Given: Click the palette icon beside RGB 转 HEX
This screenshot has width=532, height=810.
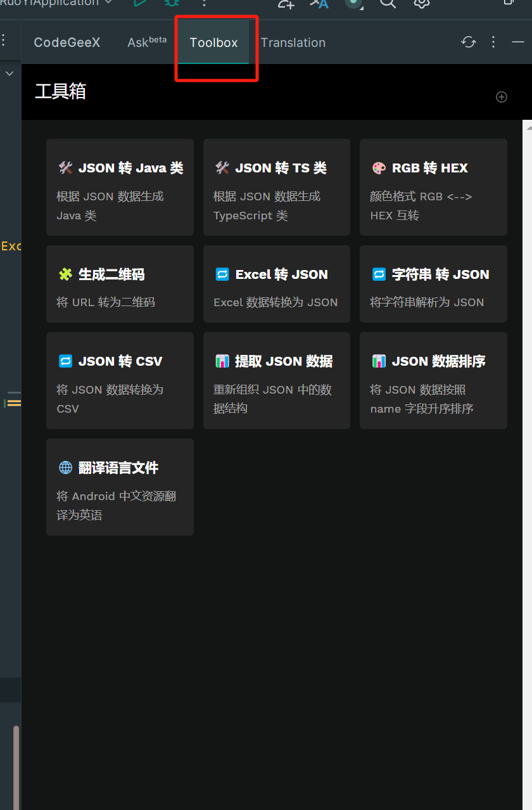Looking at the screenshot, I should pos(379,168).
